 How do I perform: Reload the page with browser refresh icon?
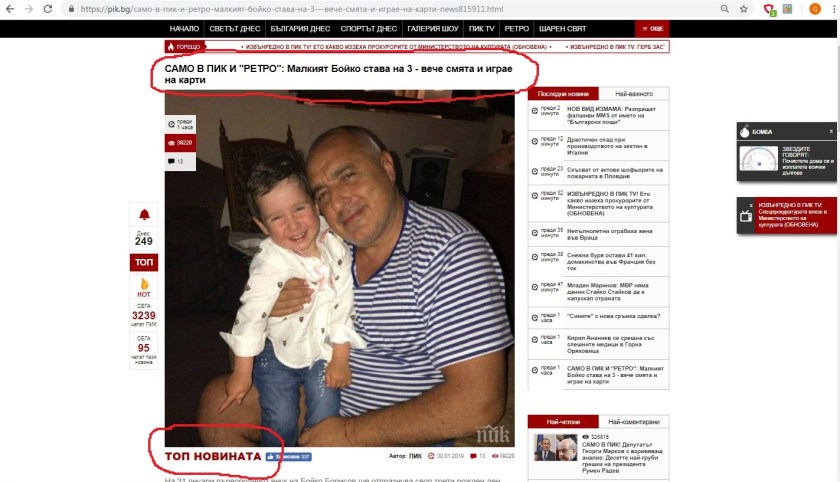47,9
